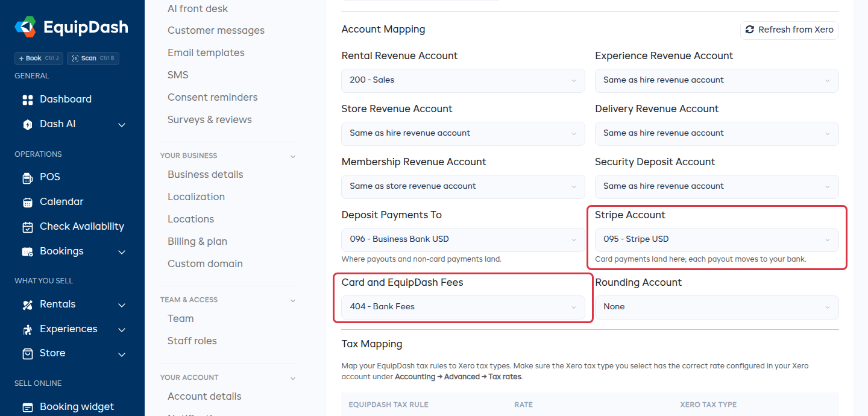Open the Stripe Account dropdown
868x416 pixels.
(x=717, y=239)
